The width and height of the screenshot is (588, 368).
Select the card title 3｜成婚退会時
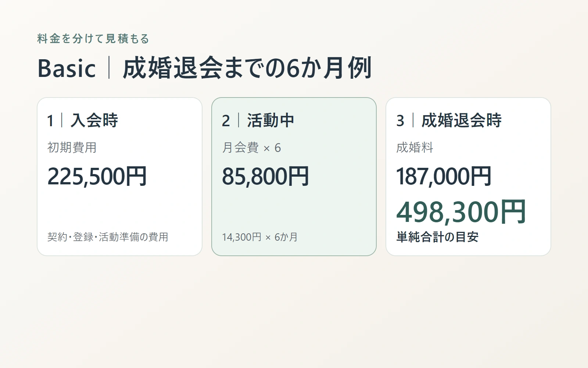click(449, 120)
